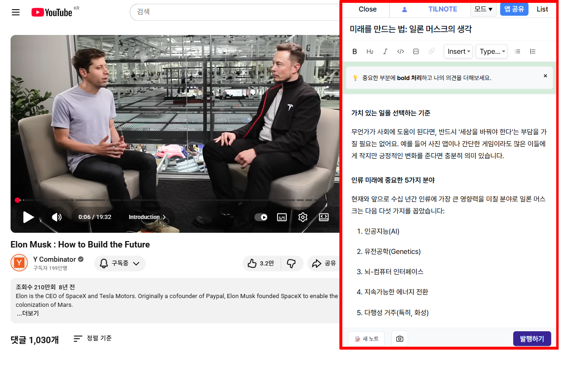Apply bold formatting in TILNOTE editor
588x368 pixels.
pyautogui.click(x=355, y=52)
